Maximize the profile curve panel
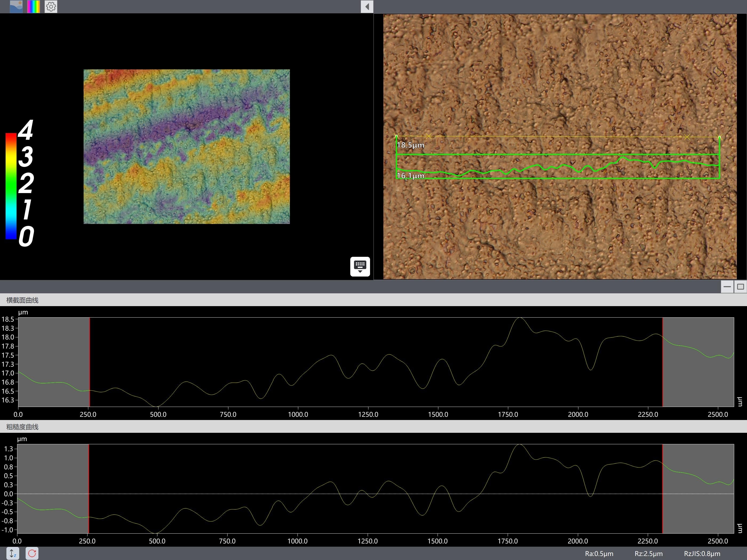The width and height of the screenshot is (747, 560). pyautogui.click(x=740, y=287)
